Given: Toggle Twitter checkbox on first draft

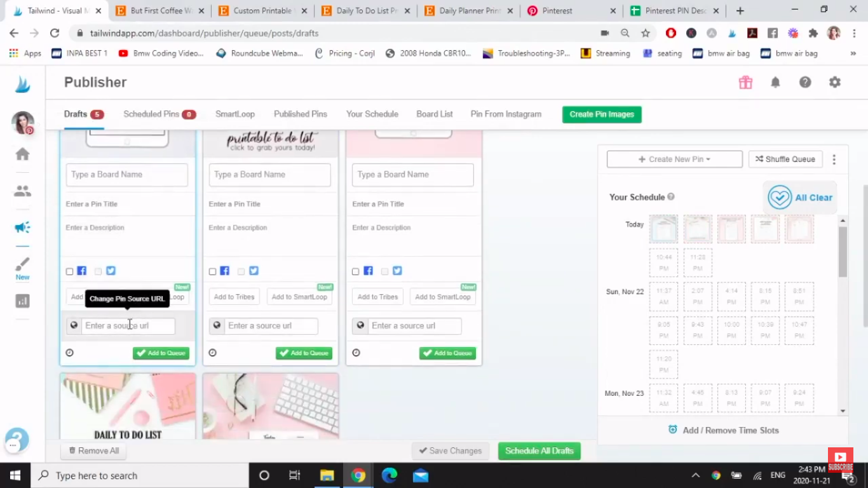Looking at the screenshot, I should pyautogui.click(x=98, y=271).
